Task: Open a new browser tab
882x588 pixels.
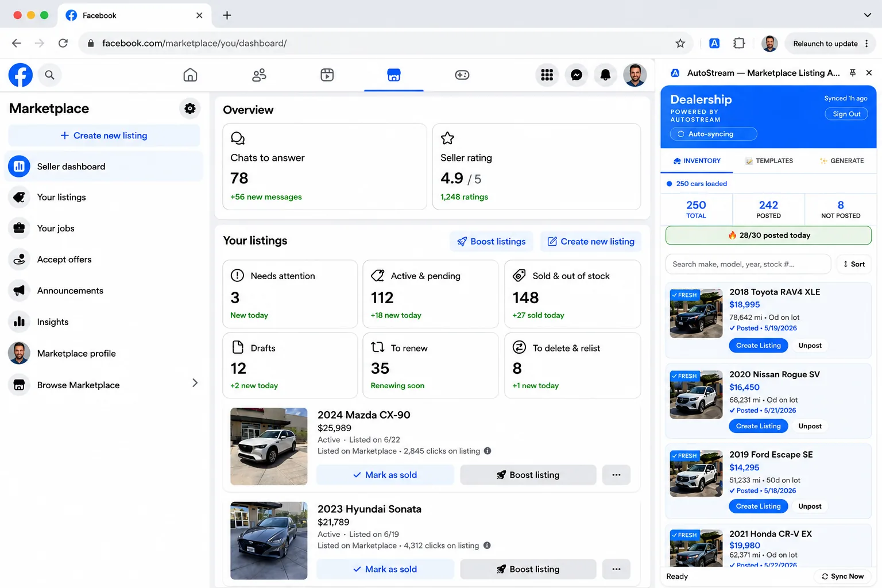Action: click(227, 16)
